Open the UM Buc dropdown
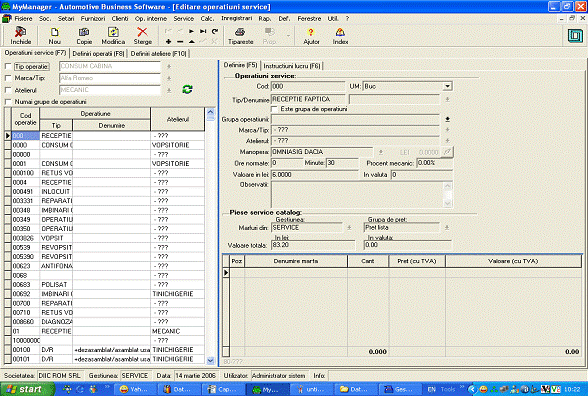588x396 pixels. pyautogui.click(x=447, y=86)
